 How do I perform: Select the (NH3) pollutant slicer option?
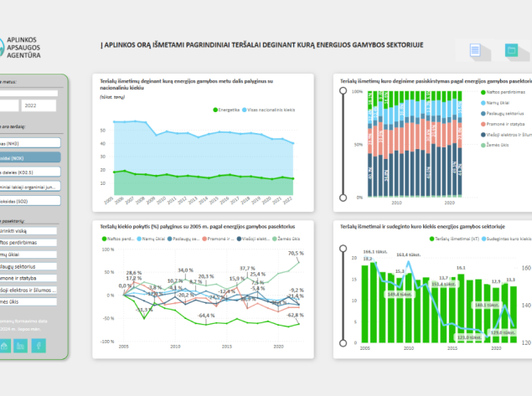[30, 143]
